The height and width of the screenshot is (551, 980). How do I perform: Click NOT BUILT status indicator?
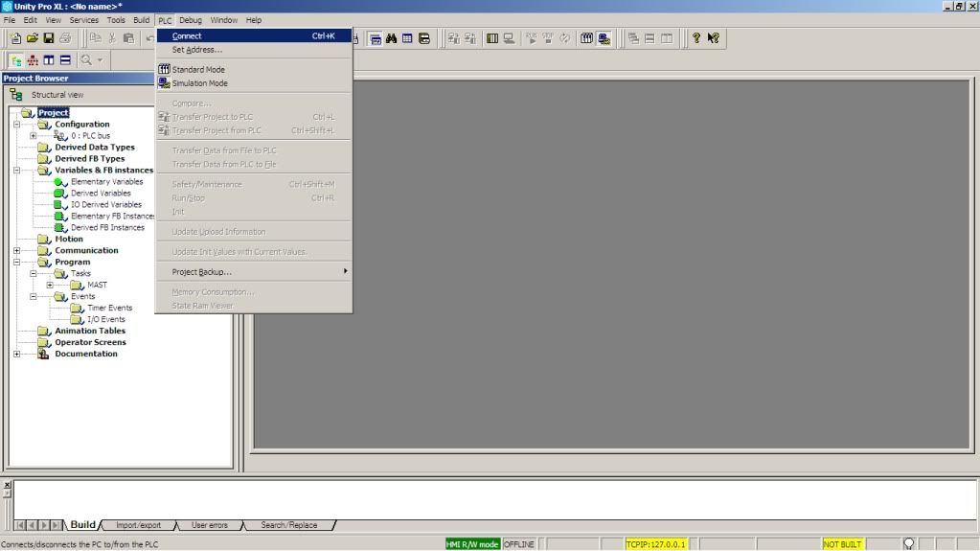(x=842, y=544)
